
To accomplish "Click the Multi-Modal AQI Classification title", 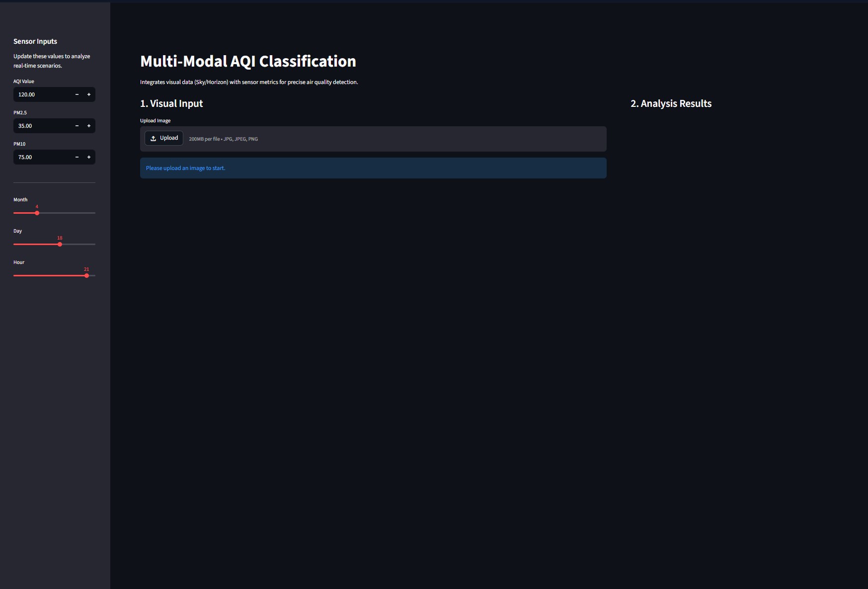I will point(248,61).
